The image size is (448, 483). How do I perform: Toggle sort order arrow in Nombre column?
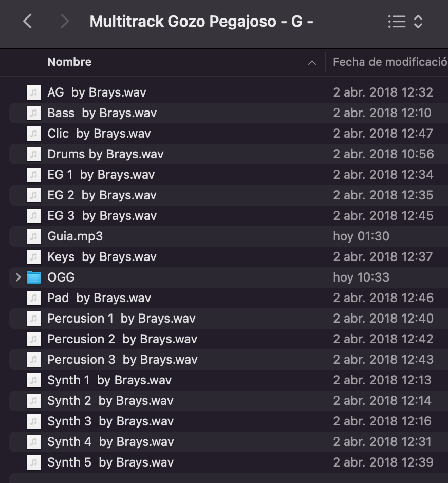point(312,63)
